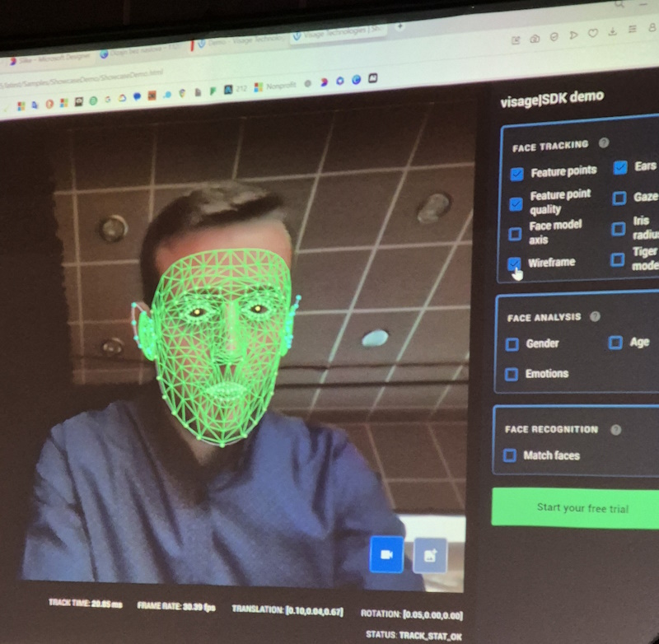Image resolution: width=659 pixels, height=644 pixels.
Task: Click the browser play arrow icon
Action: (574, 35)
